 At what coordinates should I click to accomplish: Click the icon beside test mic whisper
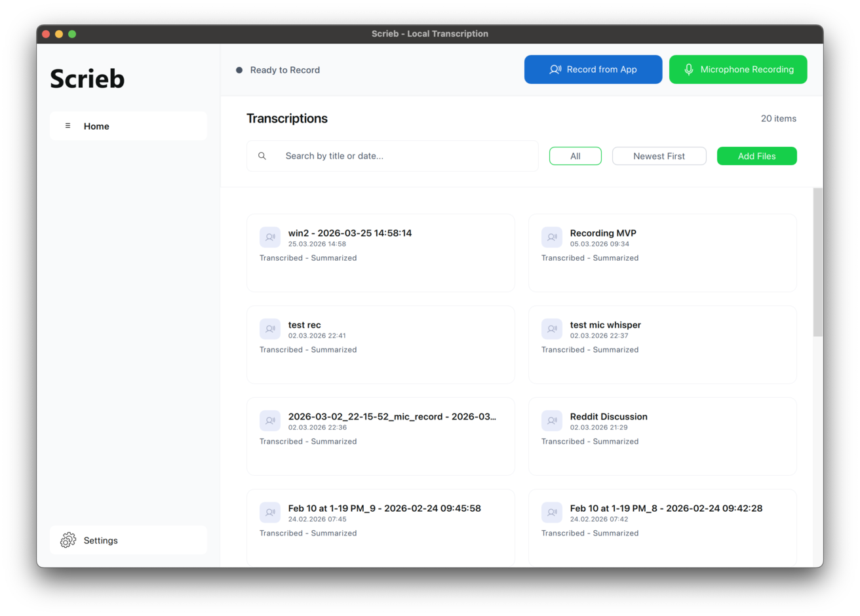pyautogui.click(x=552, y=329)
